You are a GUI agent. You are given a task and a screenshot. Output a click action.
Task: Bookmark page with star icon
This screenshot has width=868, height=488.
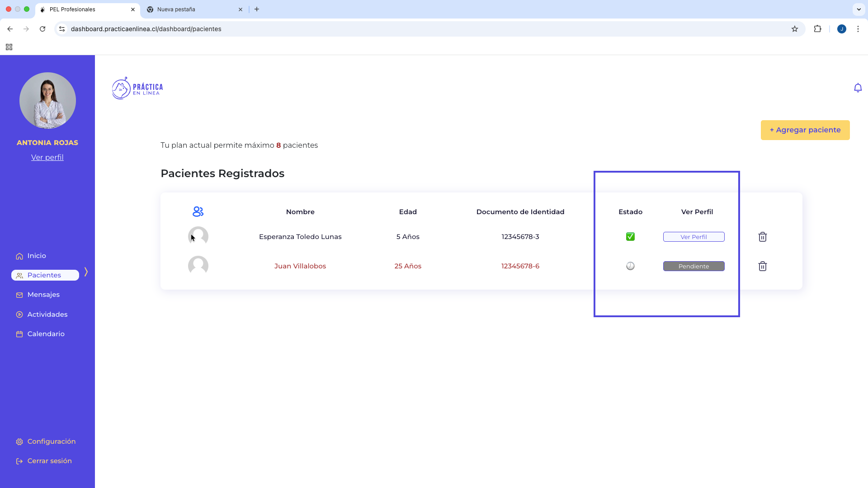[795, 29]
